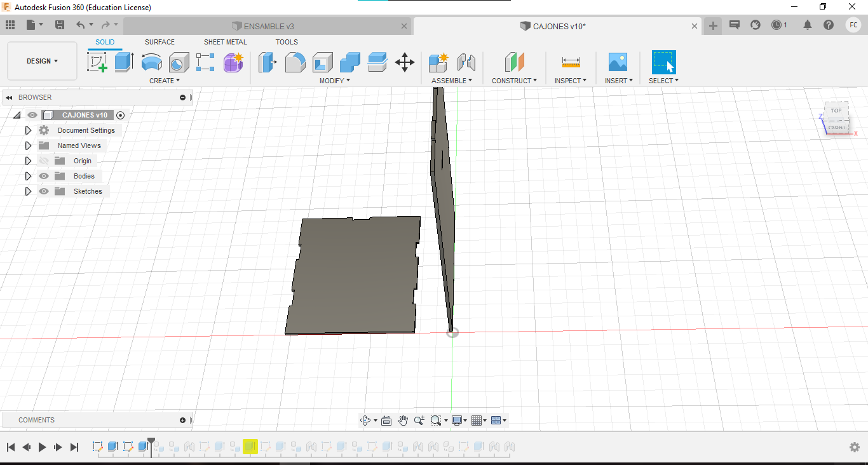Expand the Origin folder
Viewport: 868px width, 465px height.
28,161
